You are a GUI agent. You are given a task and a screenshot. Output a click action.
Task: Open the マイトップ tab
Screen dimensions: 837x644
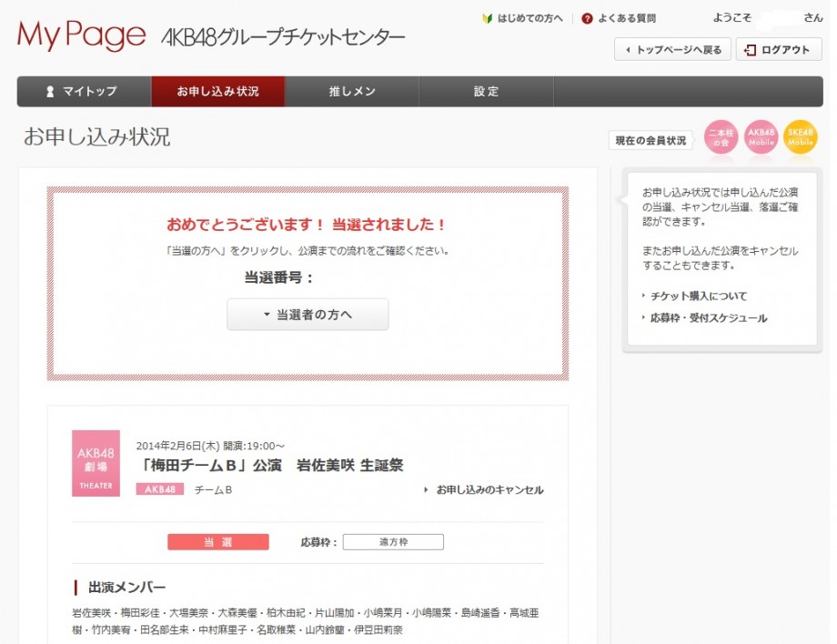click(85, 91)
